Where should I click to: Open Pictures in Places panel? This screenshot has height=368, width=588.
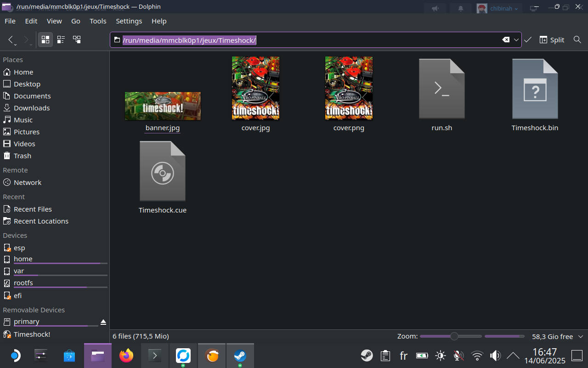pyautogui.click(x=55, y=132)
